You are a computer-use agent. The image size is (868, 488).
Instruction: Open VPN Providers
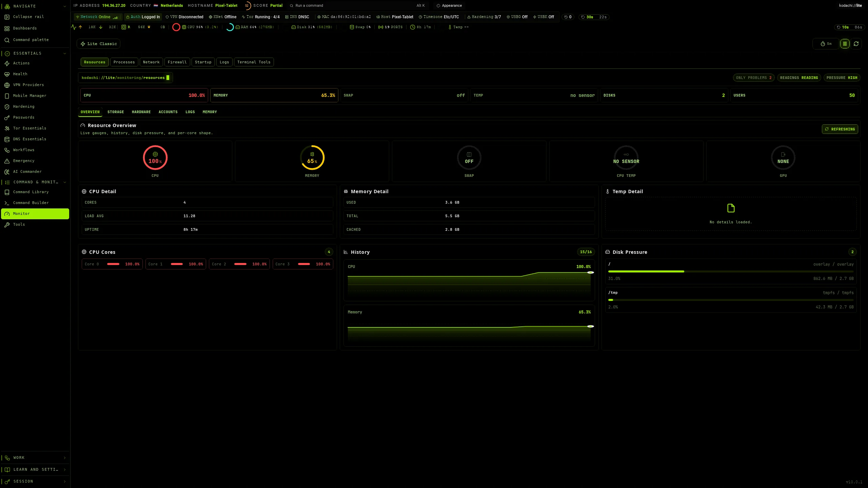point(35,85)
